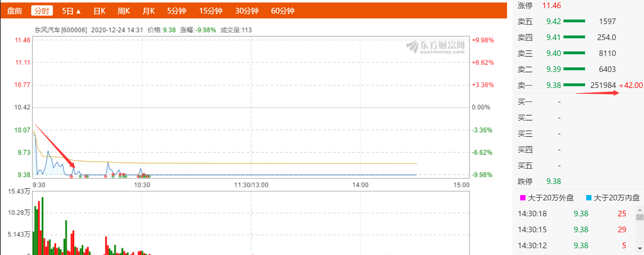The width and height of the screenshot is (644, 255).
Task: Click the 卖四 price 9.41
Action: 554,37
